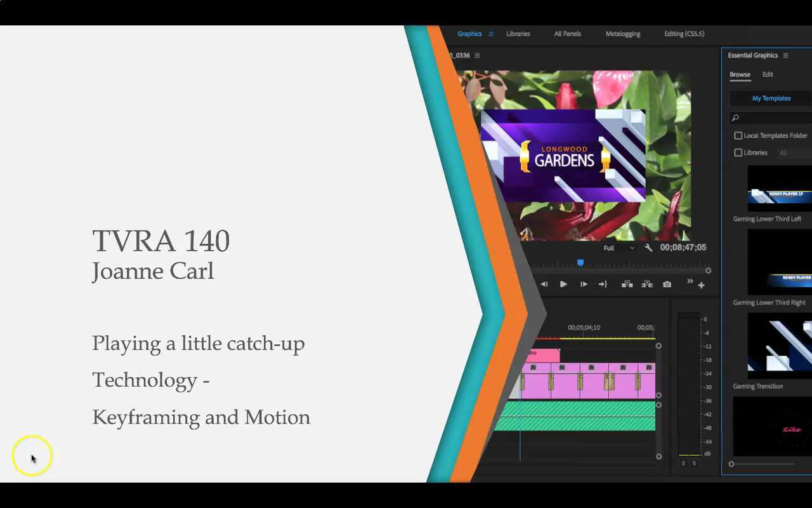This screenshot has height=508, width=812.
Task: Solo the audio track in the mixer
Action: 683,463
